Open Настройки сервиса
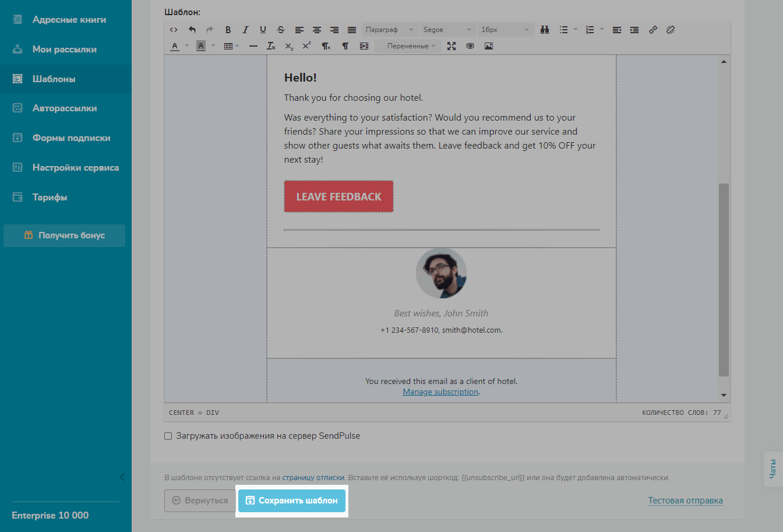Screen dimensions: 783x532 pyautogui.click(x=66, y=168)
